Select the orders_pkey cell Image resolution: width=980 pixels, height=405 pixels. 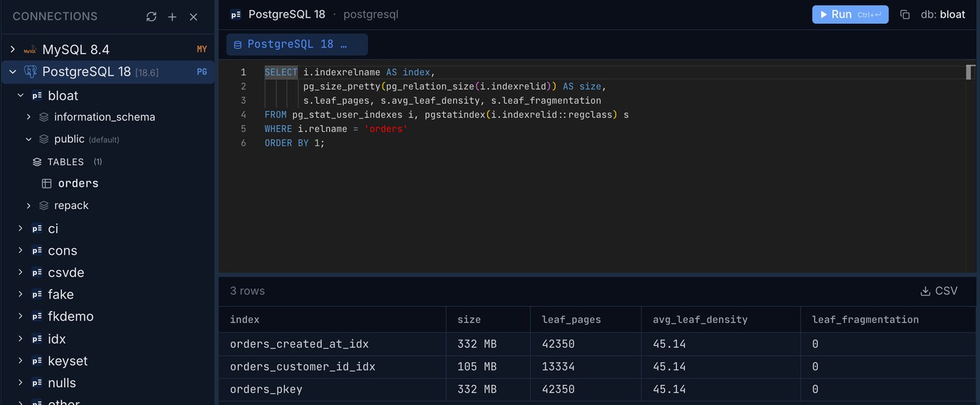pyautogui.click(x=332, y=389)
